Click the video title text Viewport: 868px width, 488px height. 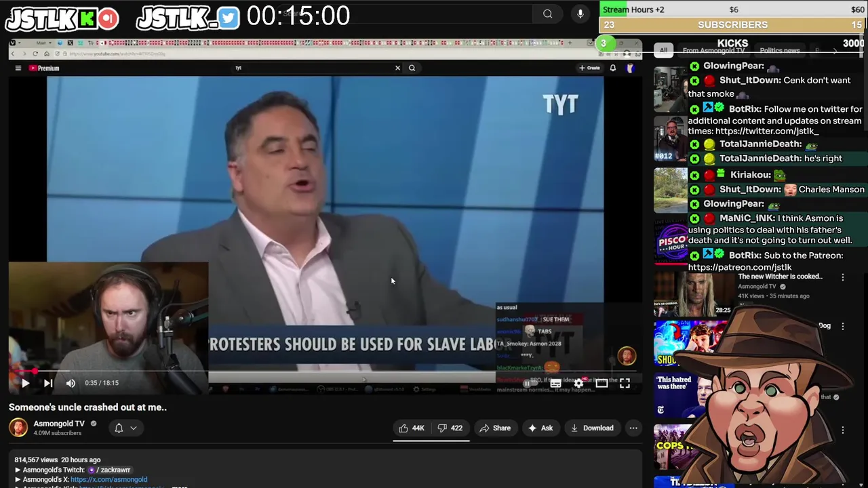(87, 407)
